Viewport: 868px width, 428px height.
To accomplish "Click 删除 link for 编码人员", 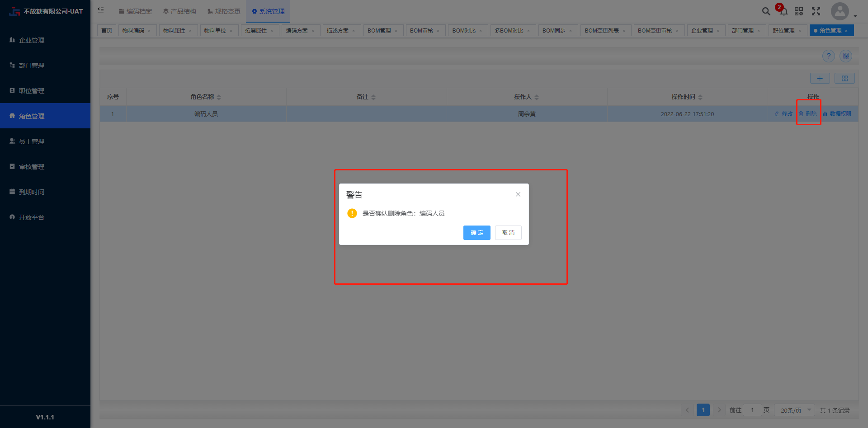I will tap(808, 114).
